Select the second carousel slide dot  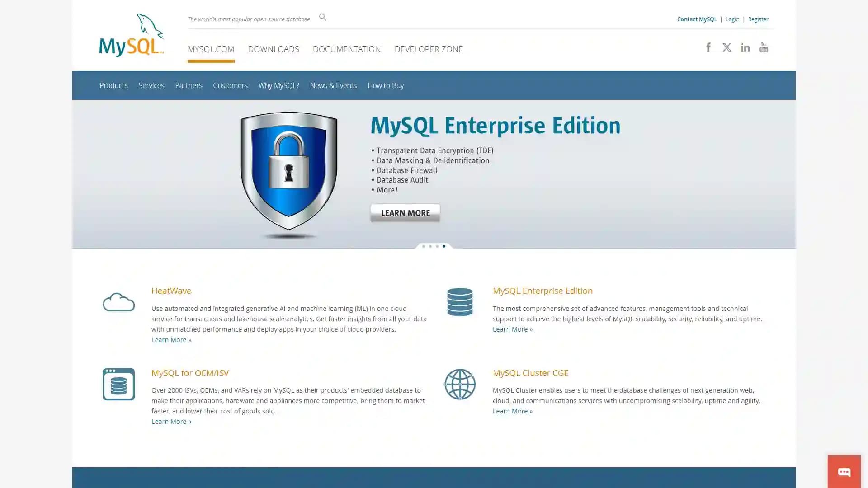pos(430,246)
